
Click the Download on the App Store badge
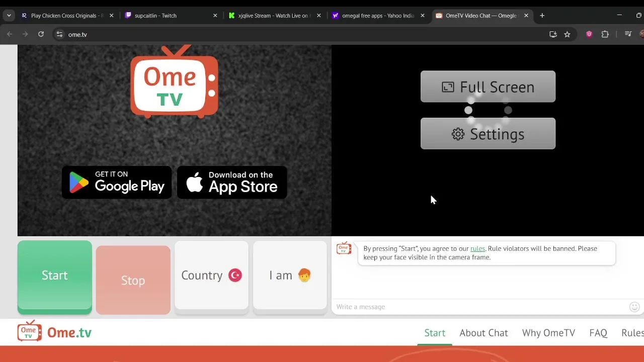click(232, 182)
